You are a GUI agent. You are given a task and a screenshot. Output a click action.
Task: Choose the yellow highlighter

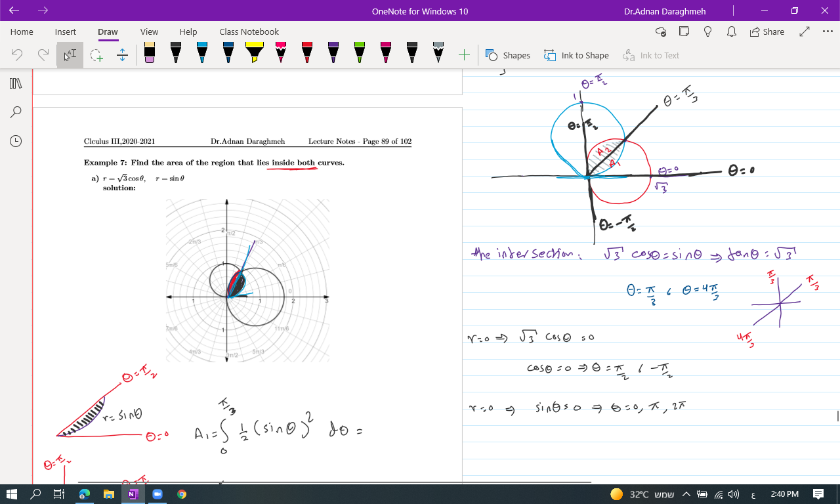click(255, 53)
